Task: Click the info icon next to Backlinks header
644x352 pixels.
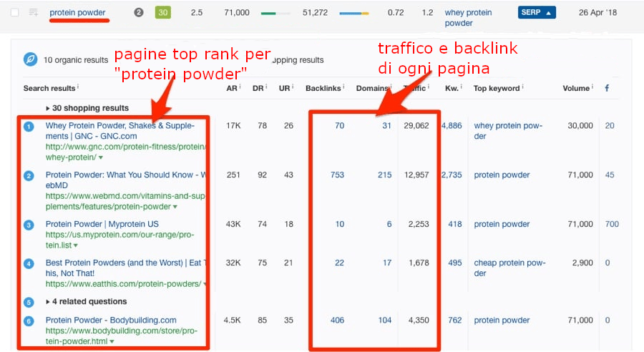Action: point(343,87)
